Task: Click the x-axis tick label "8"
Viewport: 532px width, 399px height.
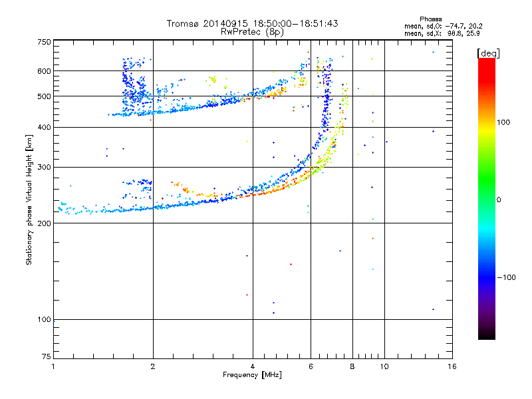Action: tap(352, 366)
